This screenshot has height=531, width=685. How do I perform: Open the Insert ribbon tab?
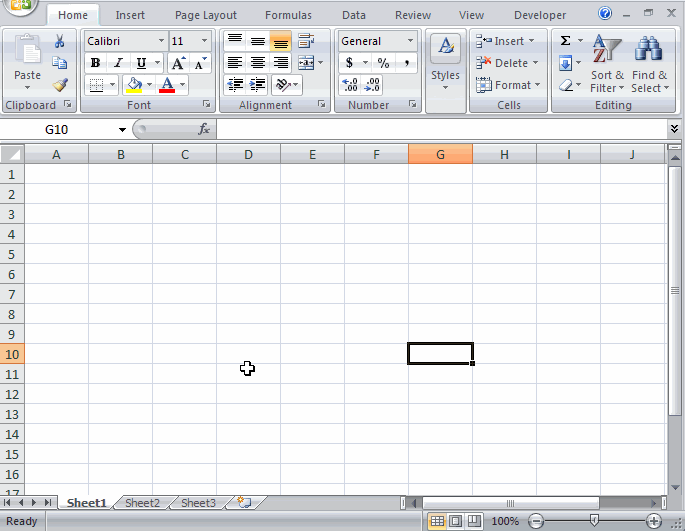(x=130, y=15)
